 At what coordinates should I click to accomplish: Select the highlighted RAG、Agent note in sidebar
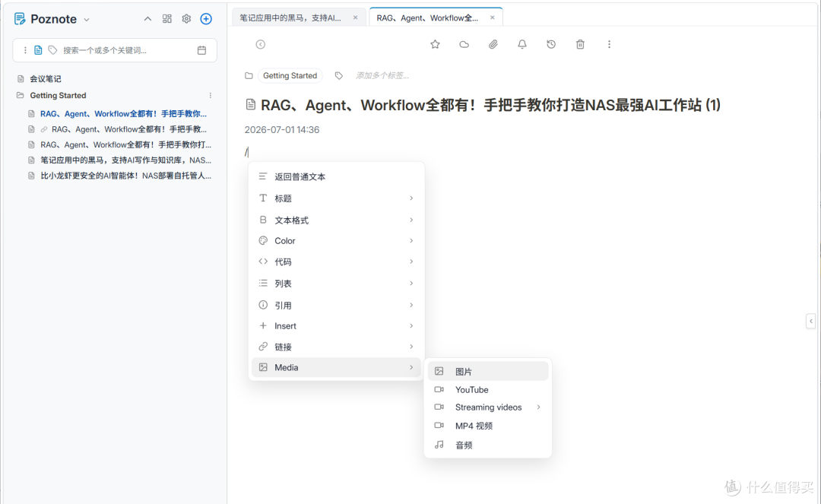click(123, 113)
